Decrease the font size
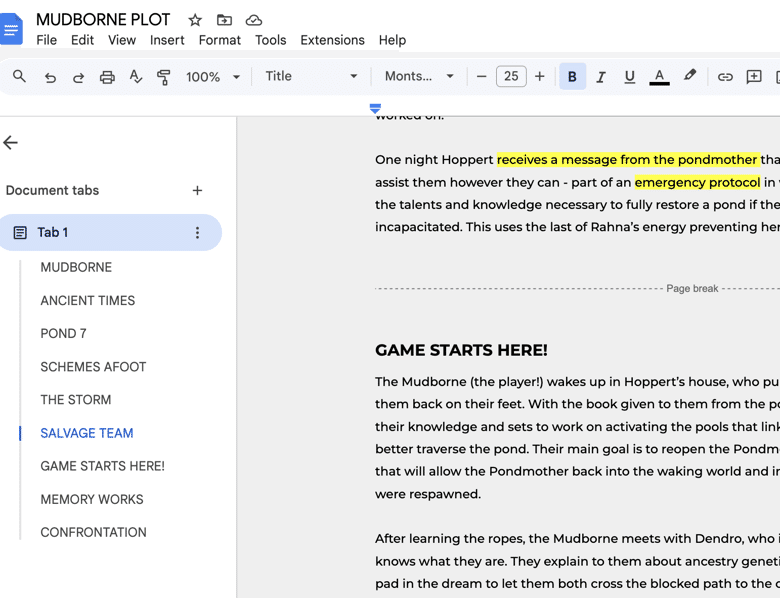780x598 pixels. (x=481, y=77)
